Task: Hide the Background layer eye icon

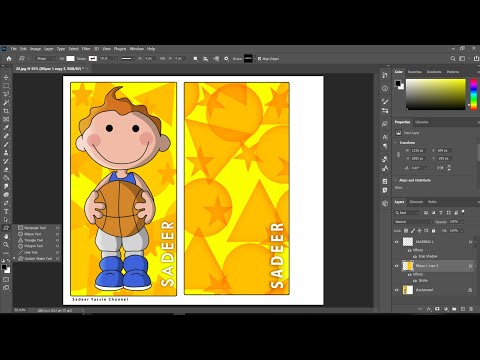Action: pos(396,290)
